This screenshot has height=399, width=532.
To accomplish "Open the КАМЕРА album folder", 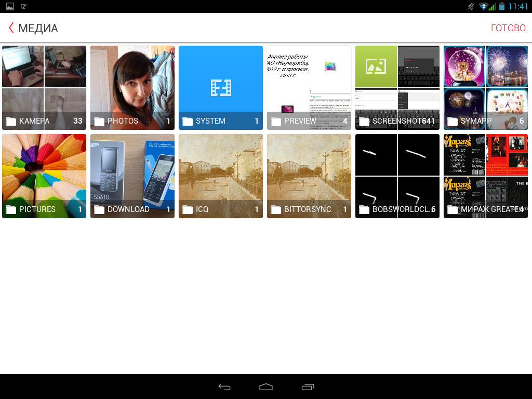I will click(44, 87).
